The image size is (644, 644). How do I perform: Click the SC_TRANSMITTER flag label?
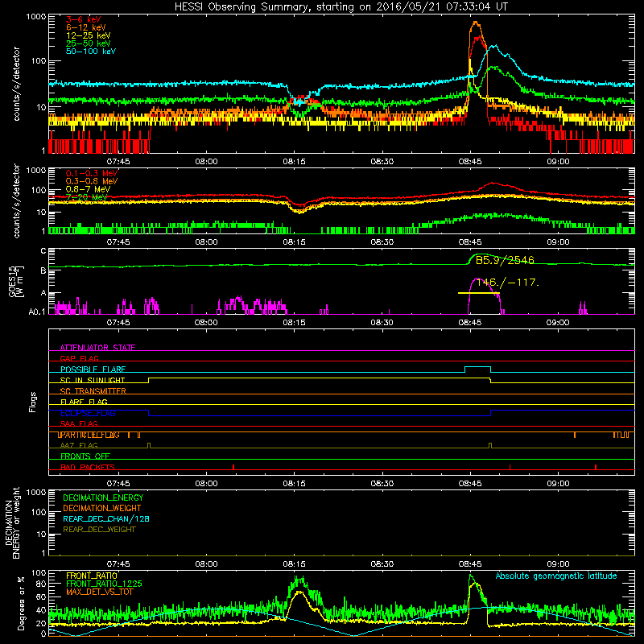coord(93,391)
